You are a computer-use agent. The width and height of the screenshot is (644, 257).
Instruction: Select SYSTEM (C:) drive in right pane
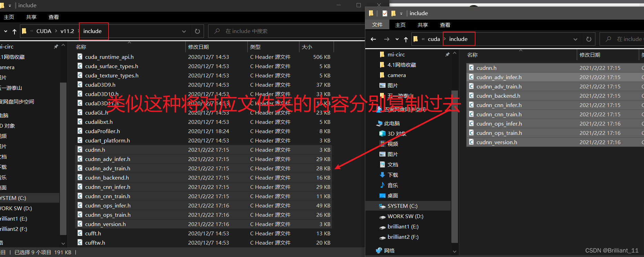tap(402, 206)
